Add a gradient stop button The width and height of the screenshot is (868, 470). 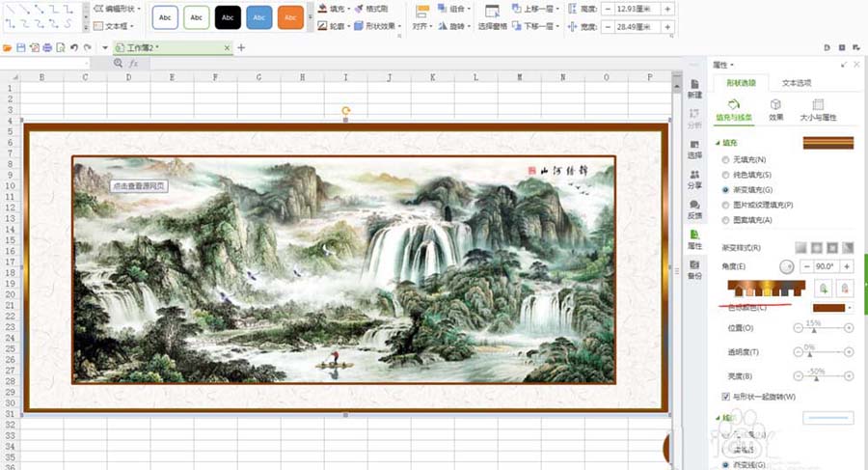(824, 289)
